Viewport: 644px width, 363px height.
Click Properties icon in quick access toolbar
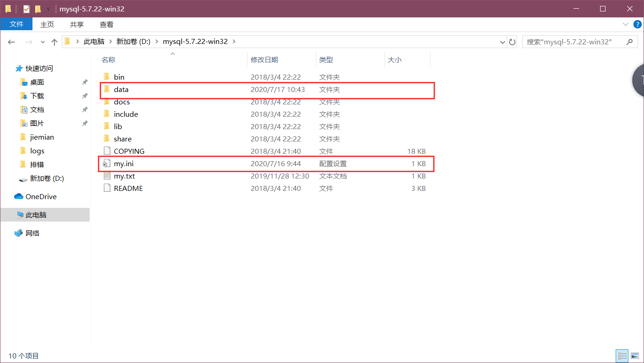(26, 9)
